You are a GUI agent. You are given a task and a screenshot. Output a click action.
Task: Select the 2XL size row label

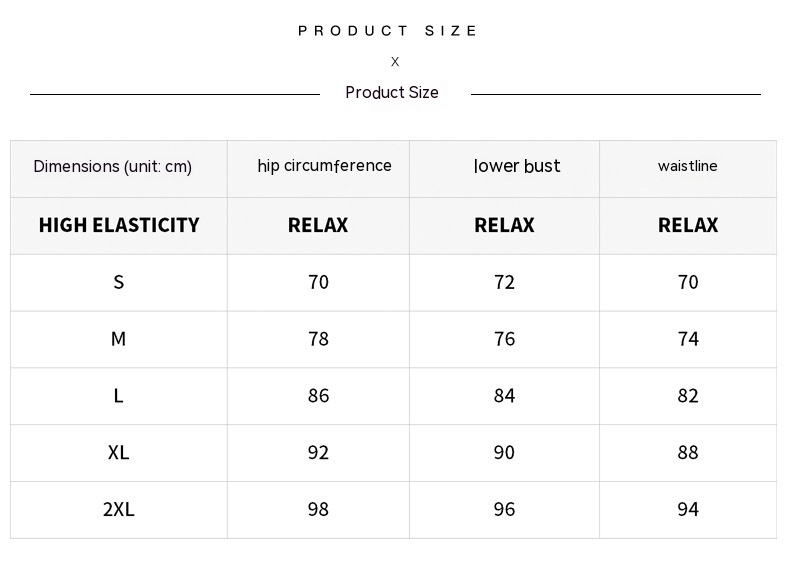[x=118, y=510]
